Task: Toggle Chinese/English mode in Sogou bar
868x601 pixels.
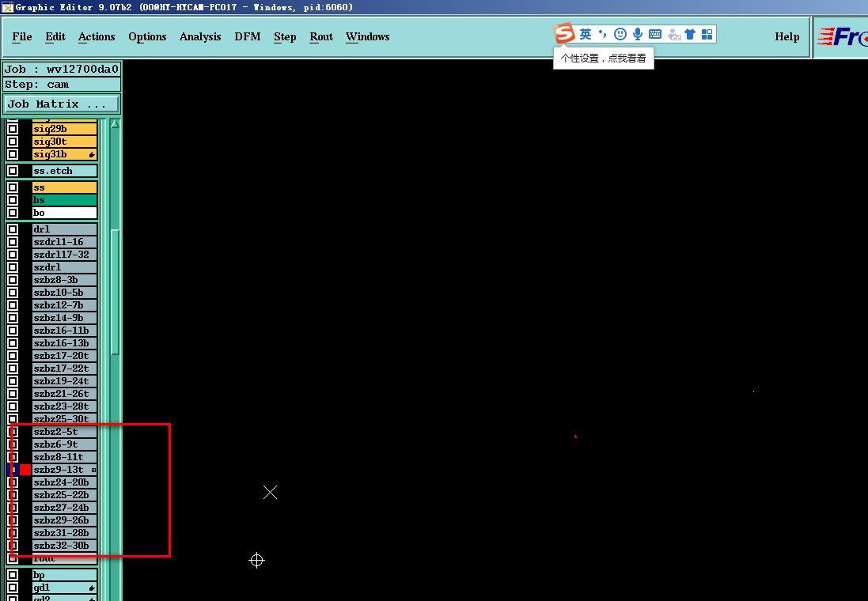Action: [586, 34]
